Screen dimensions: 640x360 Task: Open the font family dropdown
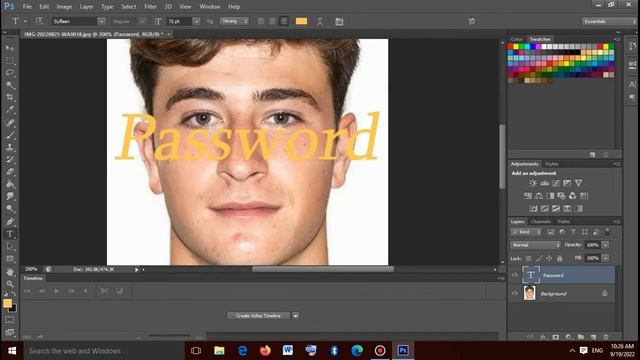coord(101,21)
